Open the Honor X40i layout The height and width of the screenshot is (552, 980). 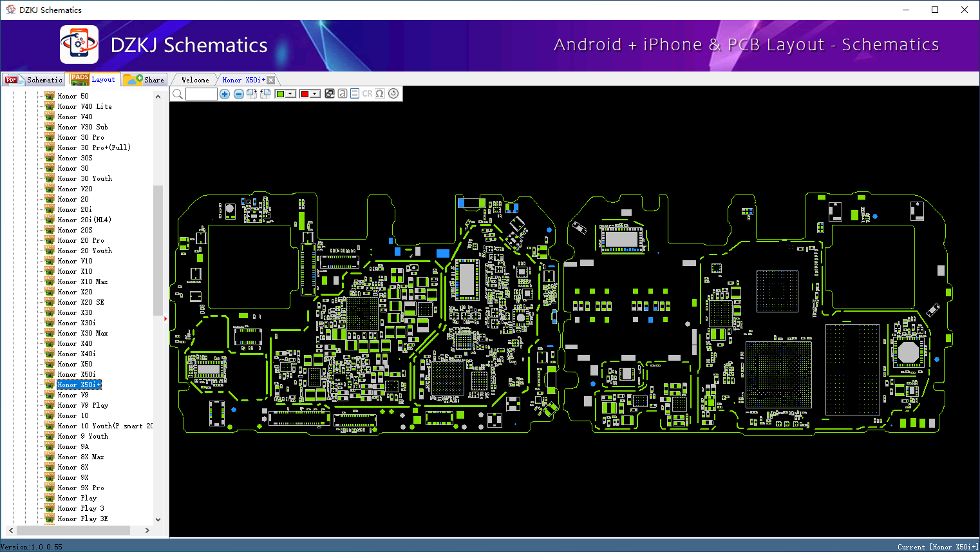coord(77,354)
